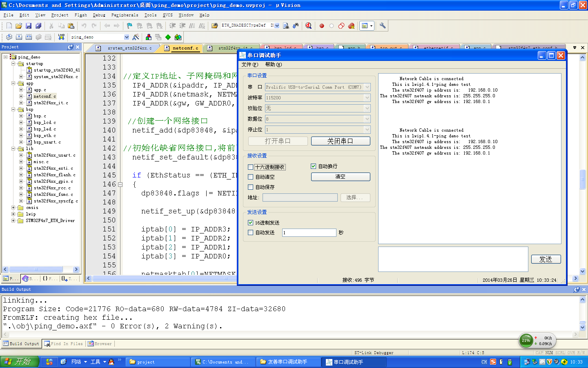Click the Paste toolbar icon
This screenshot has width=588, height=368.
point(71,26)
